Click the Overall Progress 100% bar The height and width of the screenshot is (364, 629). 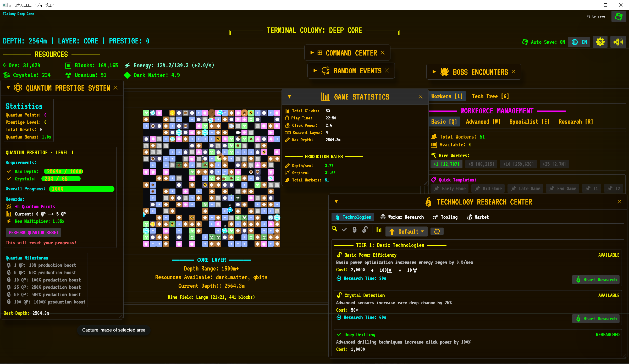pyautogui.click(x=81, y=189)
